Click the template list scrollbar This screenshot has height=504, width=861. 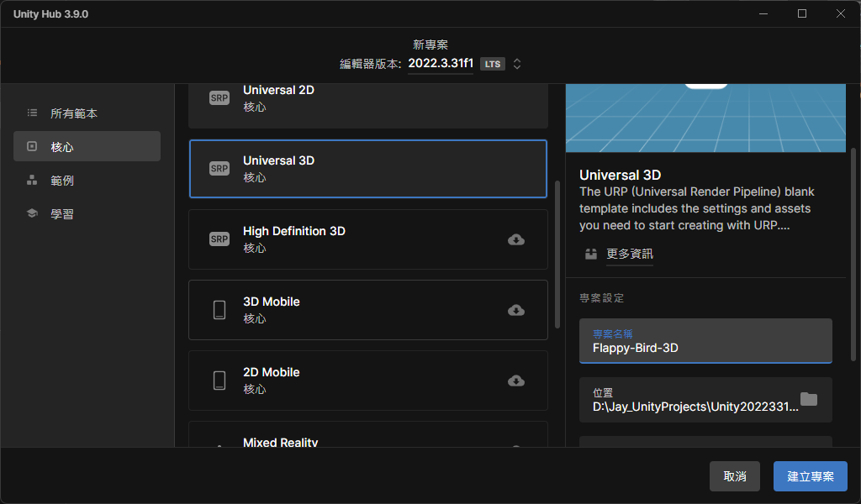click(x=557, y=255)
